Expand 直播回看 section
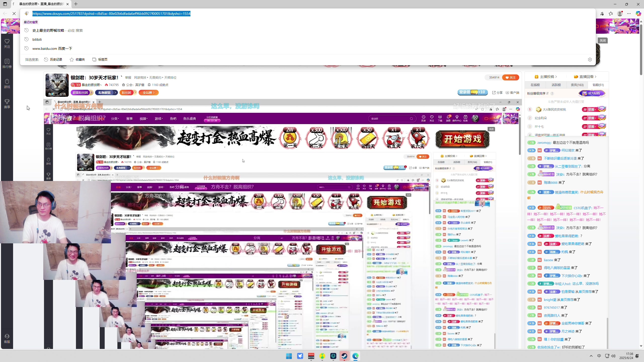The image size is (644, 362). point(585,77)
